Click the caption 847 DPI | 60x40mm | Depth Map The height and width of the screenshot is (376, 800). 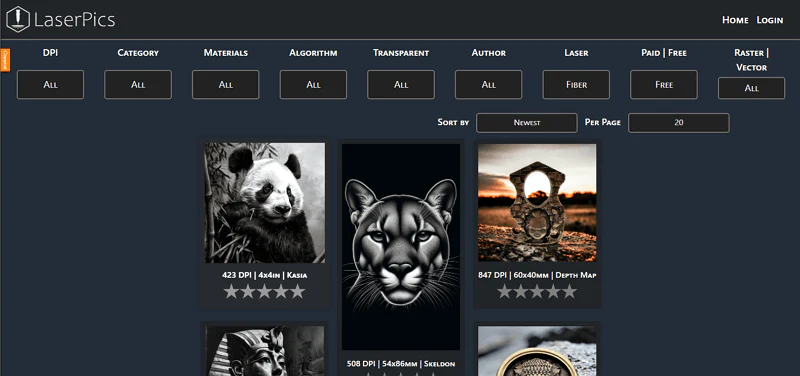click(537, 275)
